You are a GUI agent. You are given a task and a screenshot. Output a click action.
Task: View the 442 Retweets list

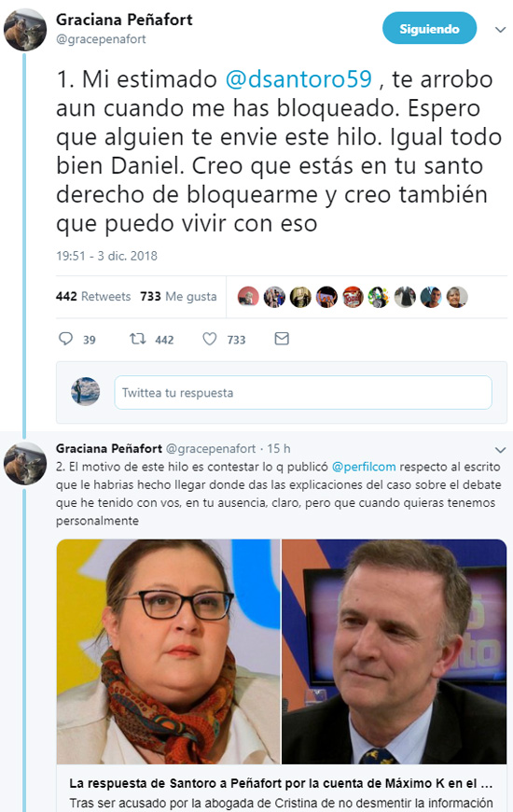pyautogui.click(x=93, y=297)
